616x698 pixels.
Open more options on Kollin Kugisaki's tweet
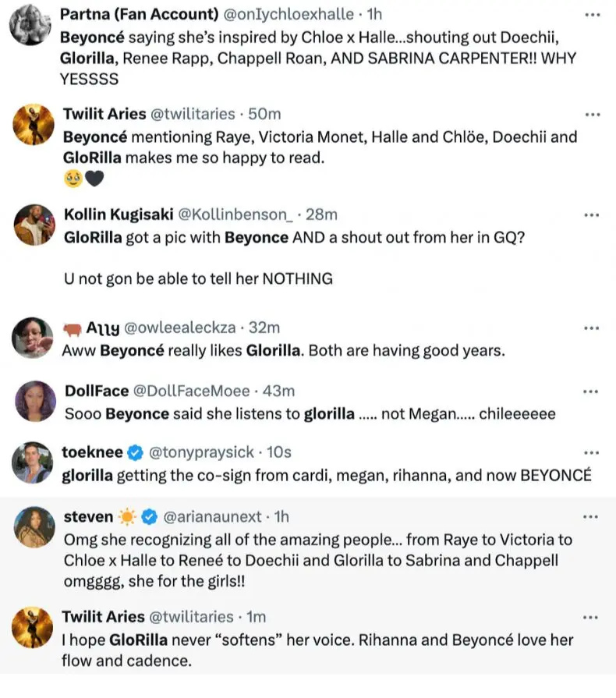[592, 215]
